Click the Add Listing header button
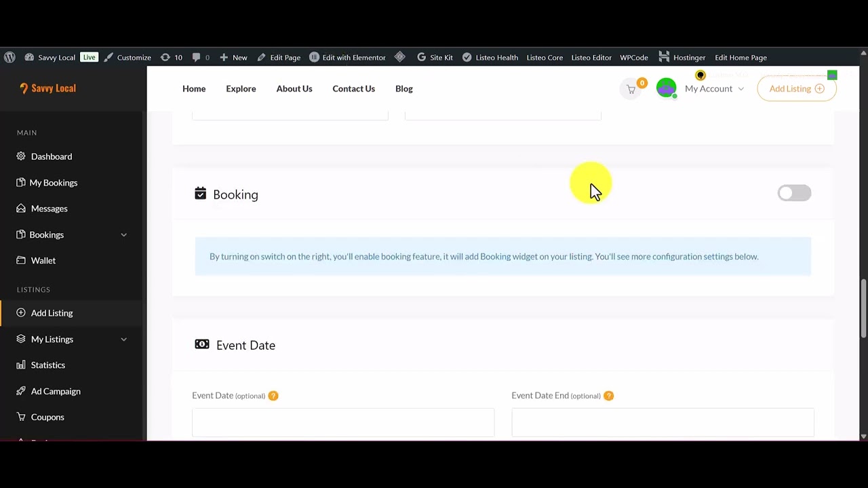This screenshot has height=488, width=868. [x=797, y=89]
